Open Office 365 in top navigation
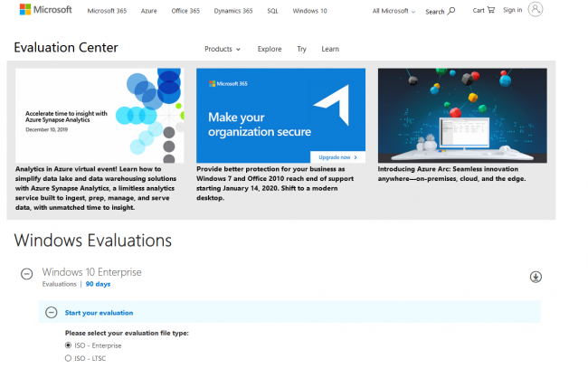 tap(185, 11)
